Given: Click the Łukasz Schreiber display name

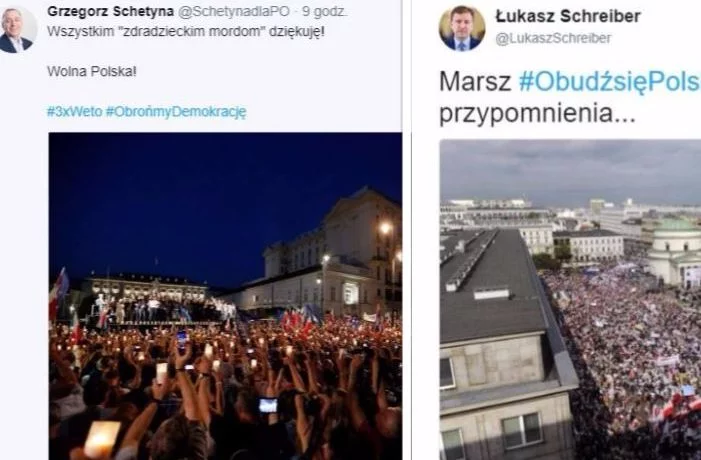Looking at the screenshot, I should (568, 16).
